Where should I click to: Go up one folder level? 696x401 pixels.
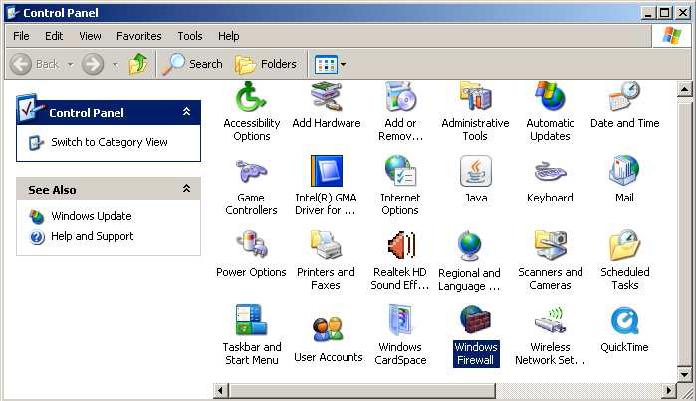pyautogui.click(x=138, y=64)
